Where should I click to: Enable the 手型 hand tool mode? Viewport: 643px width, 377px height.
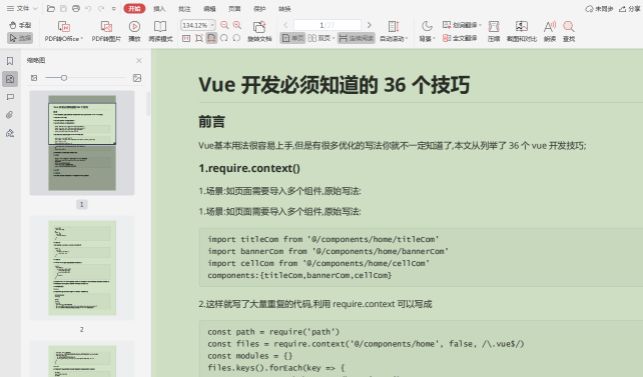20,25
